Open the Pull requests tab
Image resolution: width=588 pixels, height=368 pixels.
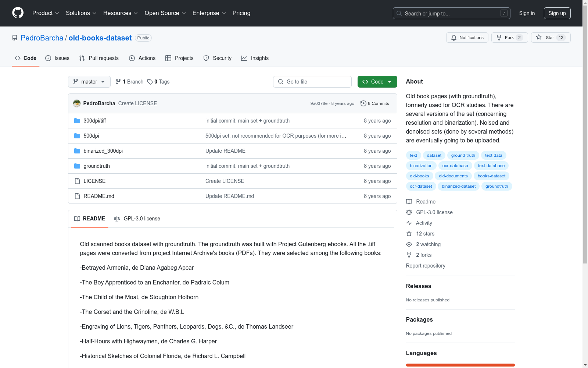pyautogui.click(x=99, y=58)
